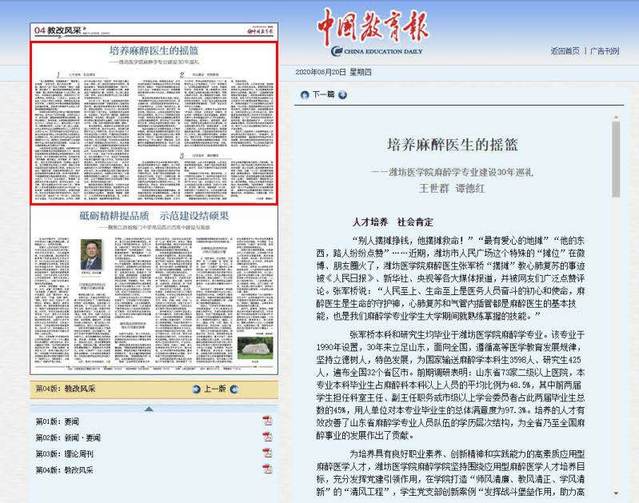Go to next article via 下一篇
639x503 pixels.
[323, 94]
